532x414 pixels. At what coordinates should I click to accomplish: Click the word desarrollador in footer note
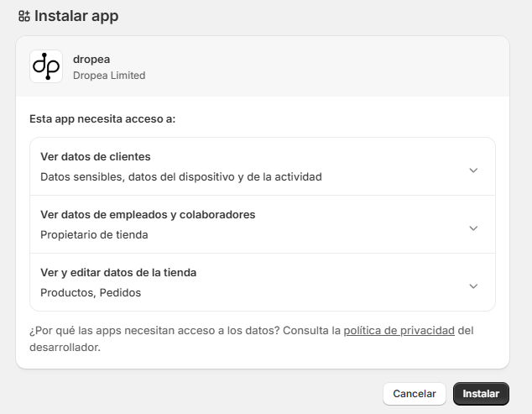[65, 348]
